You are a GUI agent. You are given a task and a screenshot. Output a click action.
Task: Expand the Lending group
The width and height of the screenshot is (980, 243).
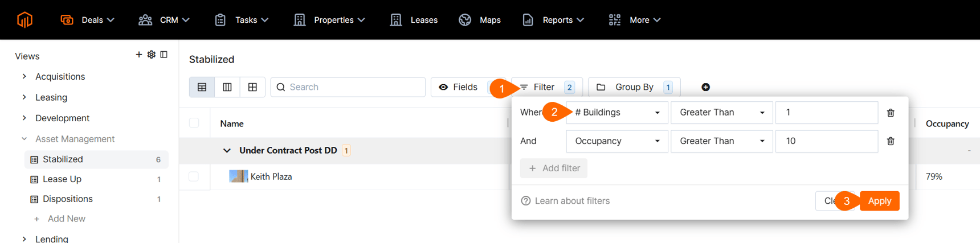pyautogui.click(x=24, y=239)
